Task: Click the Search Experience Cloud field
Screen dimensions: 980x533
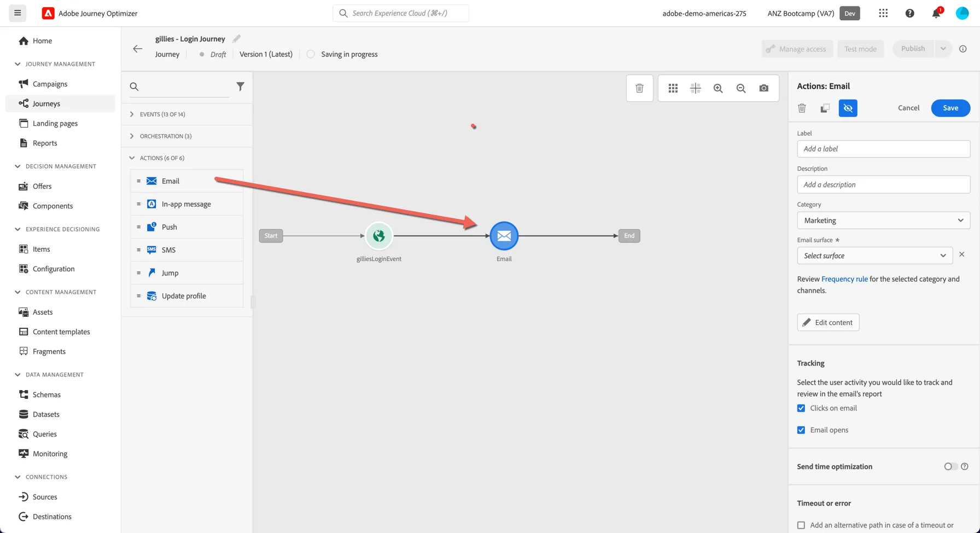Action: 400,13
